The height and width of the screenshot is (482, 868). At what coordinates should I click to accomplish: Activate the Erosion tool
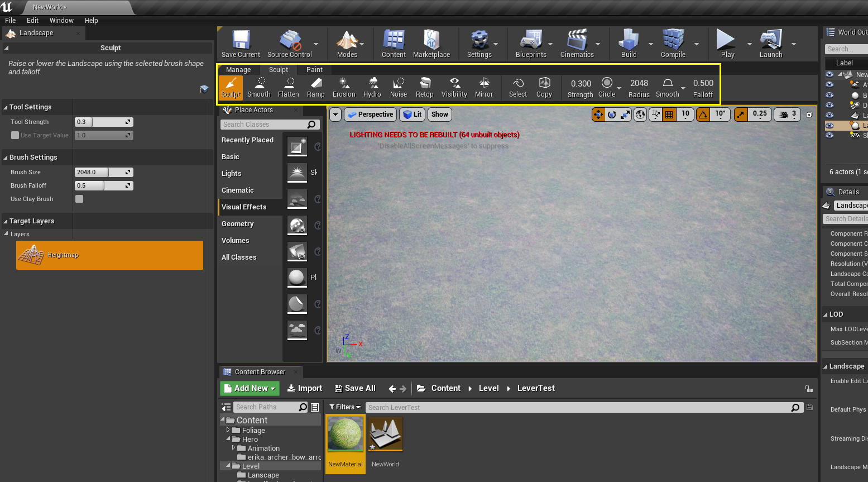pyautogui.click(x=344, y=88)
